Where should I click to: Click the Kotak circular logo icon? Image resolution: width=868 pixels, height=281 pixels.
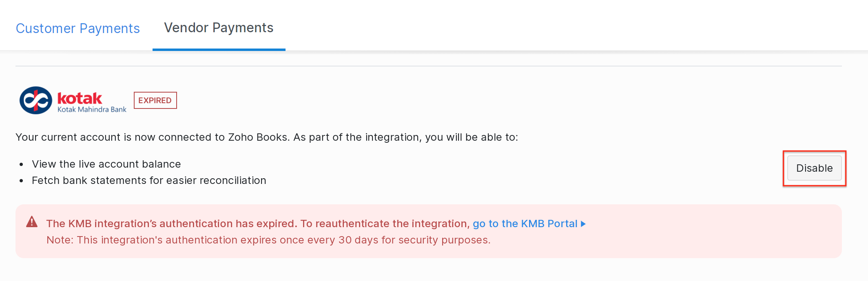point(36,100)
